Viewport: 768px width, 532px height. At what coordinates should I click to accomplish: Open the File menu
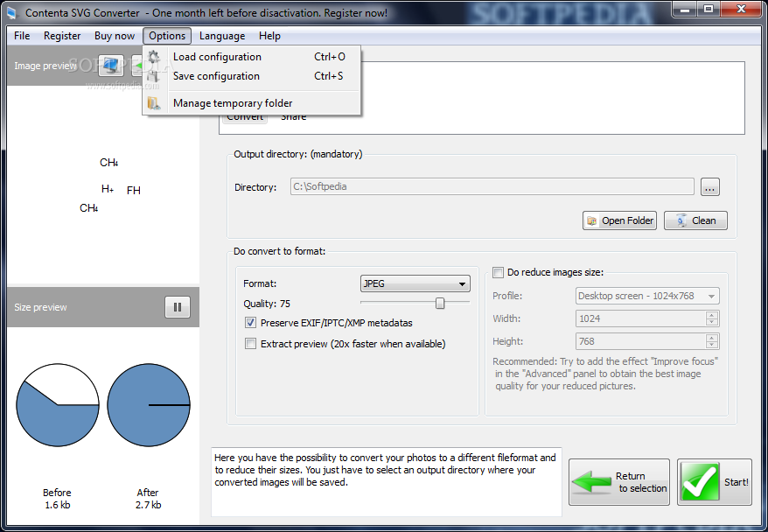coord(22,36)
